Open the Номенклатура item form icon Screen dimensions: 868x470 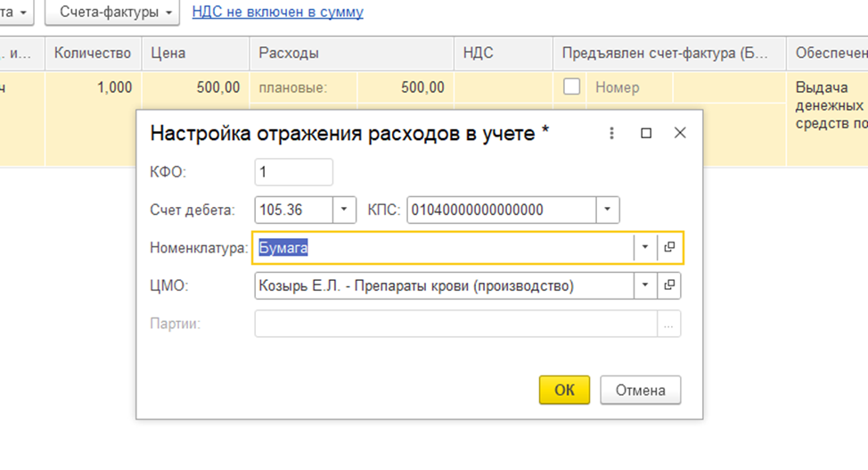click(669, 247)
